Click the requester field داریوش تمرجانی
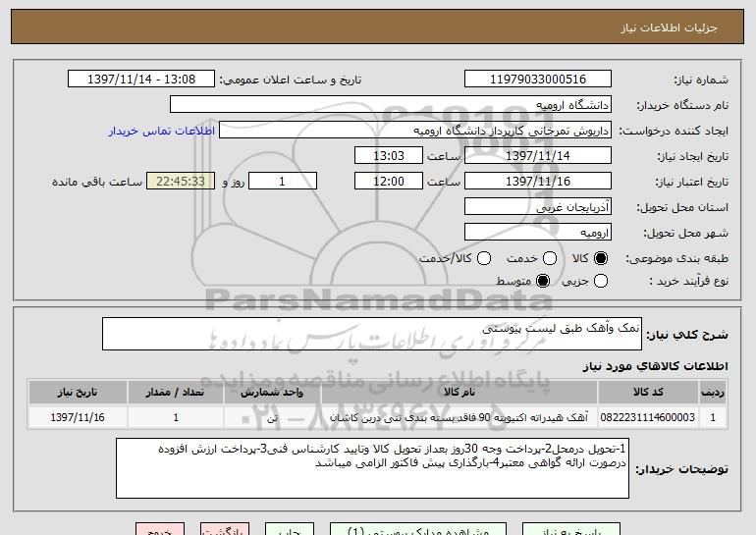Screen dimensions: 756x535 click(415, 131)
